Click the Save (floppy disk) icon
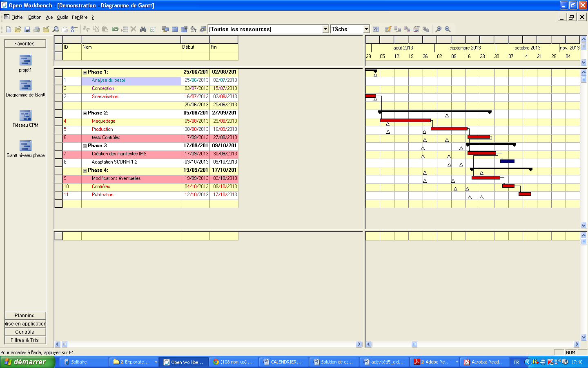This screenshot has width=588, height=368. 27,29
